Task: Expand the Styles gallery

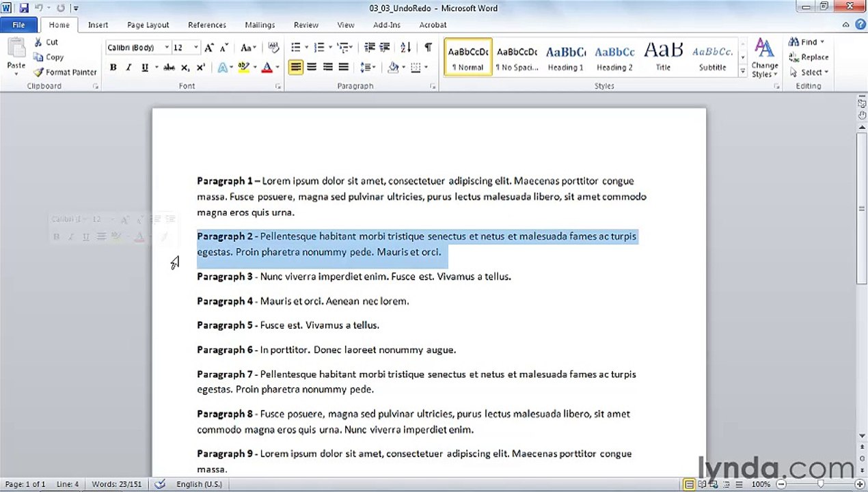Action: point(743,71)
